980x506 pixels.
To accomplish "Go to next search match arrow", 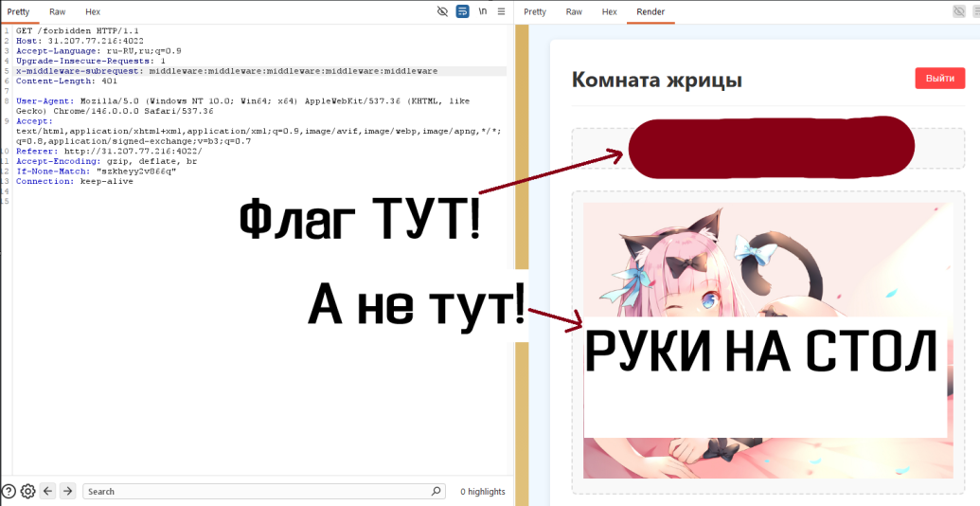I will pos(67,491).
